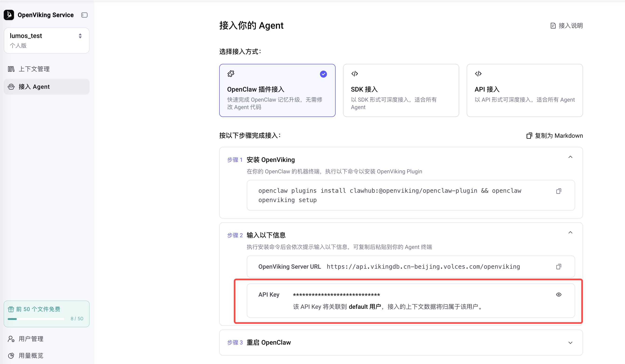Screen dimensions: 625x364
Task: Click the gift icon in the quota card
Action: coord(11,309)
